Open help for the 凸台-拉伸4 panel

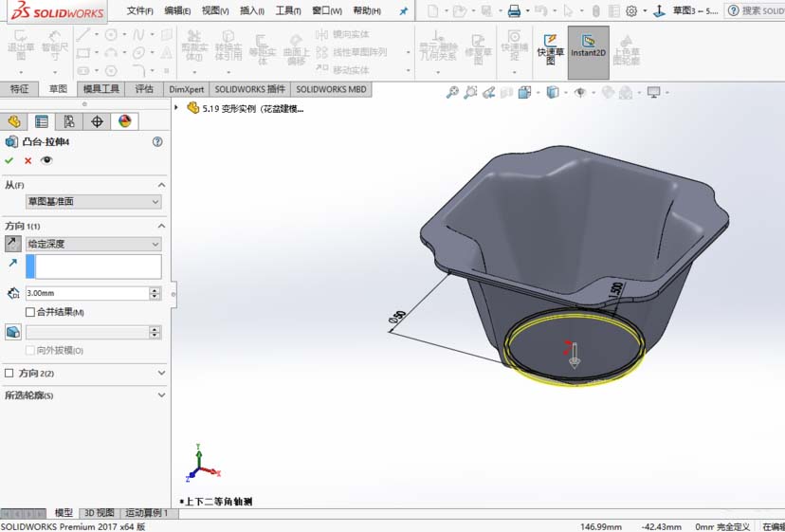pos(157,141)
